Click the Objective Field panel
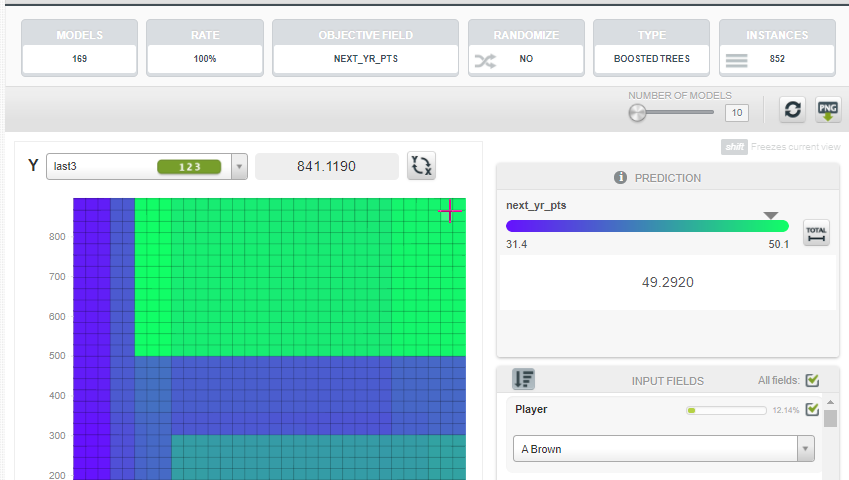 tap(365, 48)
